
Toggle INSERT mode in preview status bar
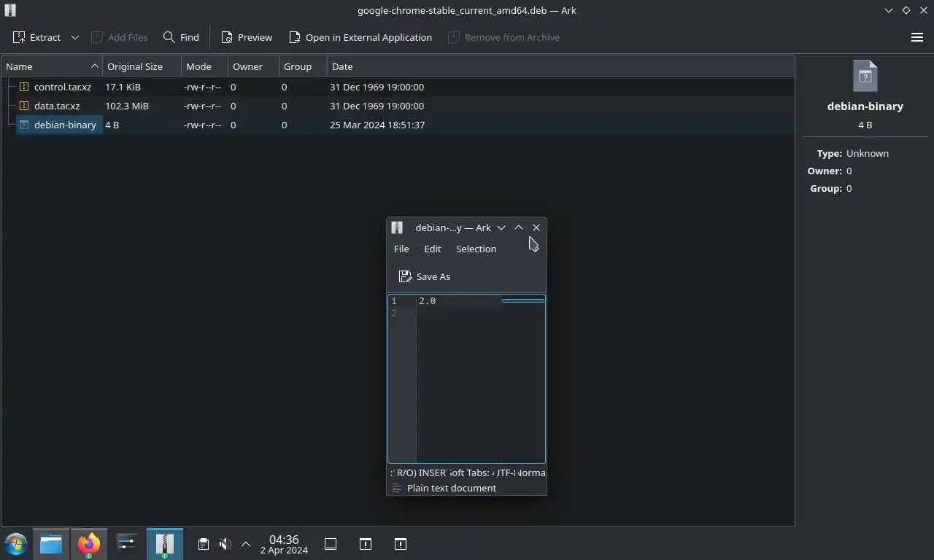(x=433, y=472)
